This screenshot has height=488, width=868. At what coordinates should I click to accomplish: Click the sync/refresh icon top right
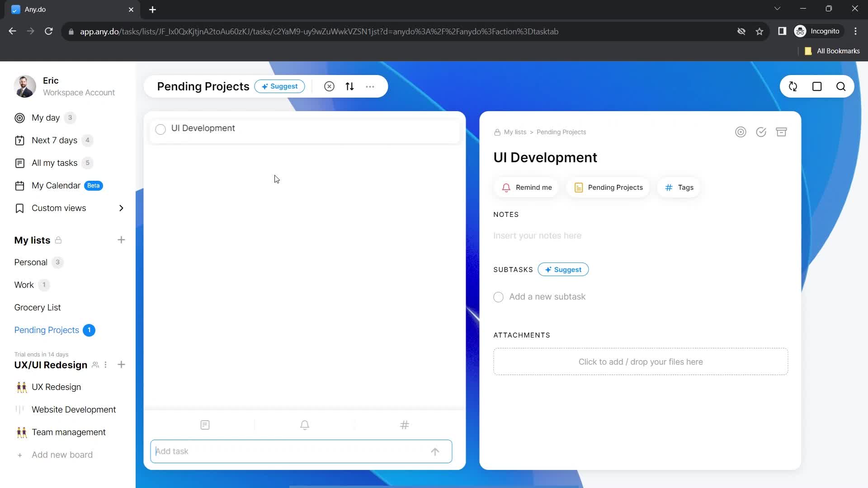[x=793, y=86]
